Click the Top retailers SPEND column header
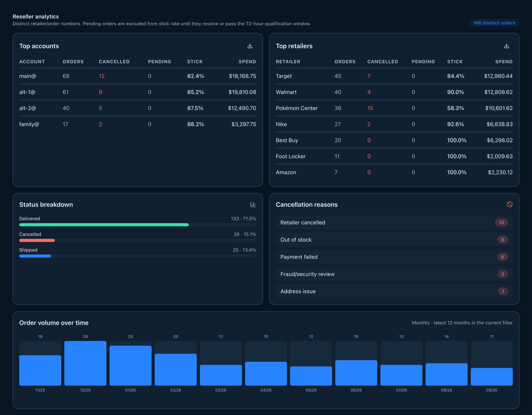This screenshot has height=415, width=532. 504,62
